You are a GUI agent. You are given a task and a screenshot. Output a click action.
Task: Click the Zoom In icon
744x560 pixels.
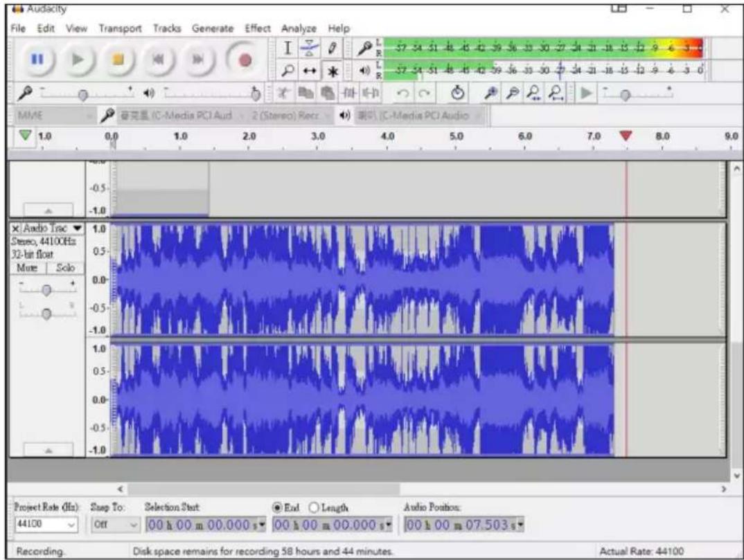coord(490,93)
